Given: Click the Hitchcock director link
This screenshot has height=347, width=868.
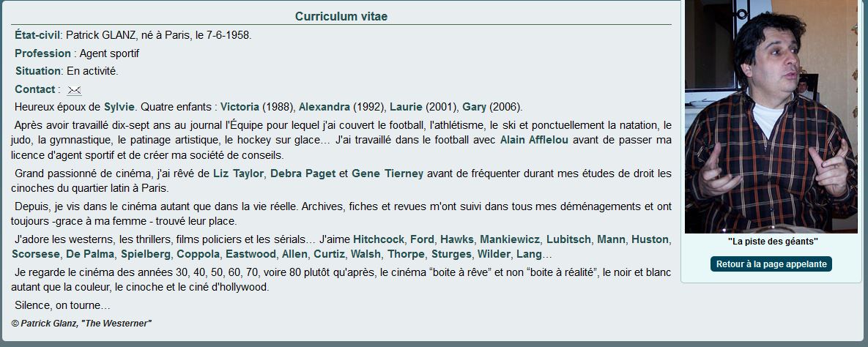Looking at the screenshot, I should click(x=378, y=239).
